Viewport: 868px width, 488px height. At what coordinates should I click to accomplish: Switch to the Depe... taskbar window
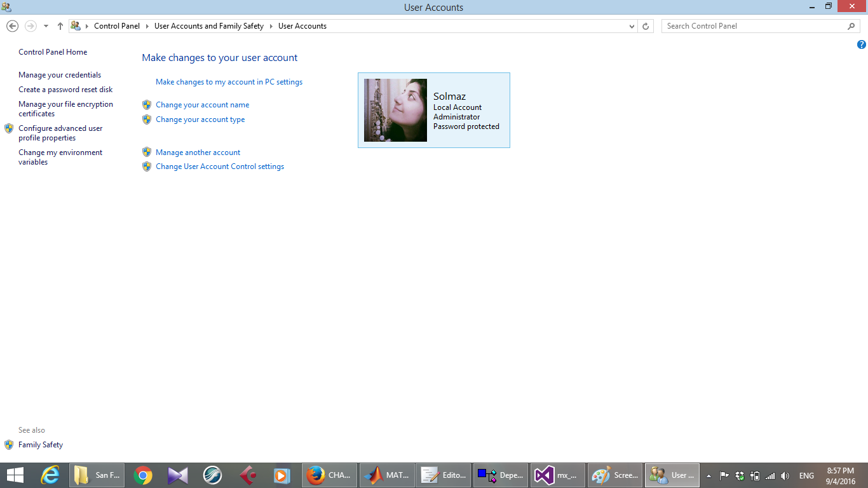pyautogui.click(x=501, y=475)
